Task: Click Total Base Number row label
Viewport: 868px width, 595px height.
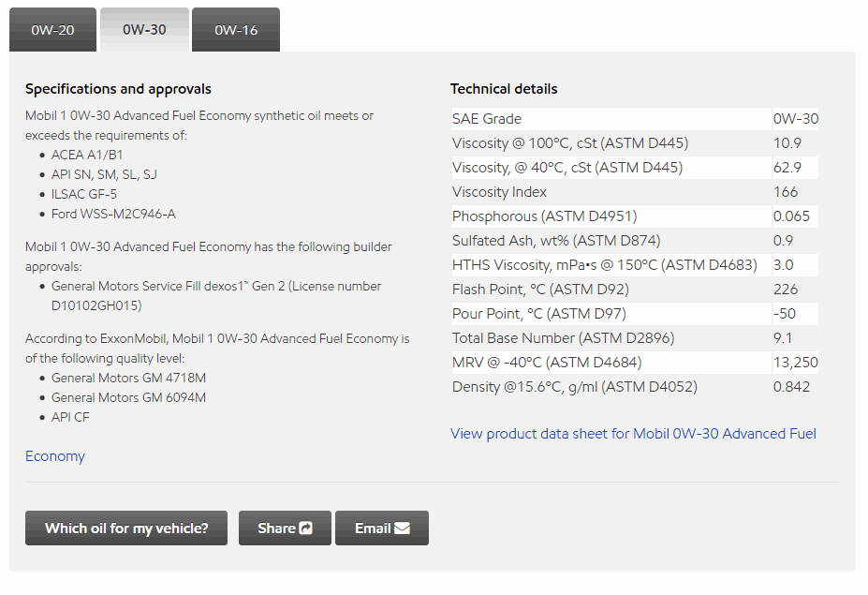Action: [x=564, y=338]
